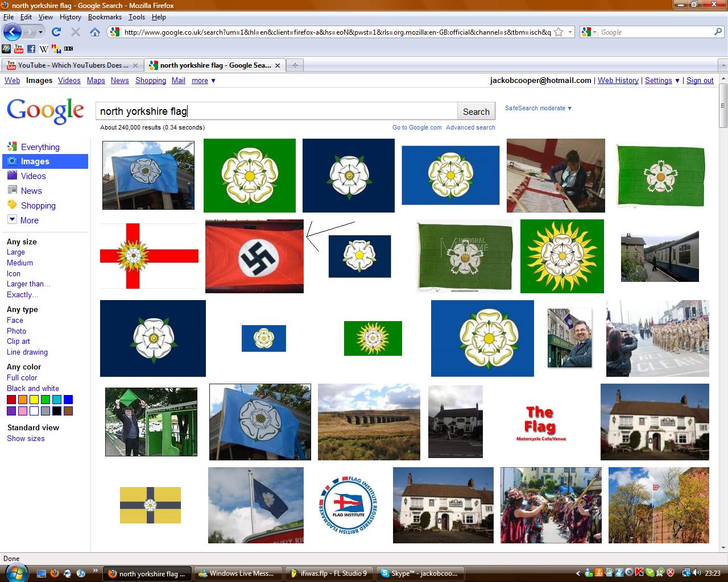The width and height of the screenshot is (728, 582).
Task: Open the Advanced search link
Action: pos(470,127)
